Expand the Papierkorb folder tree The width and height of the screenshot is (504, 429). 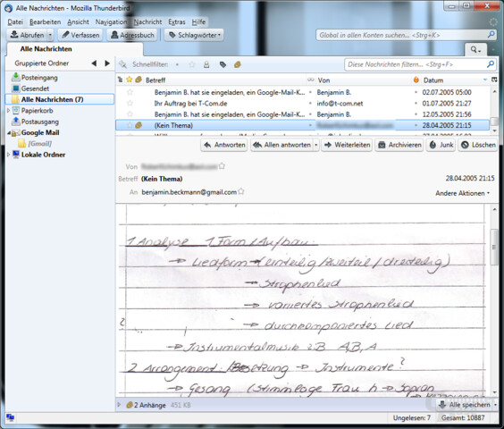8,110
